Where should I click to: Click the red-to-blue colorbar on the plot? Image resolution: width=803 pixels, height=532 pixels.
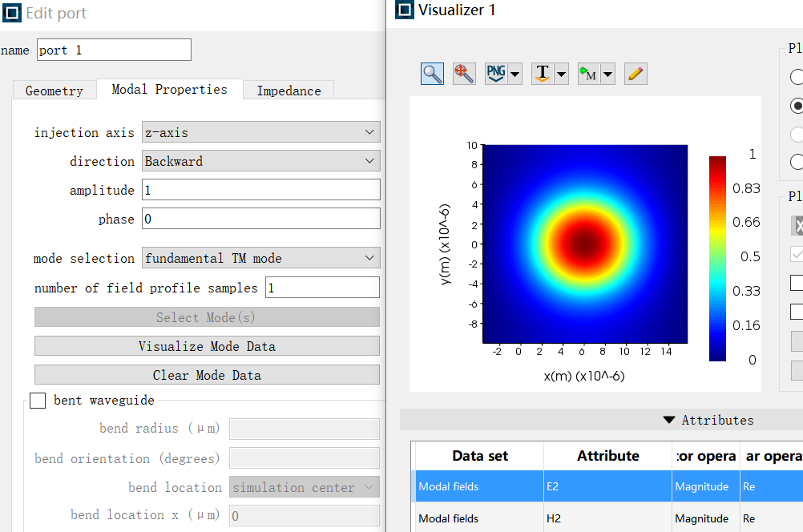717,259
